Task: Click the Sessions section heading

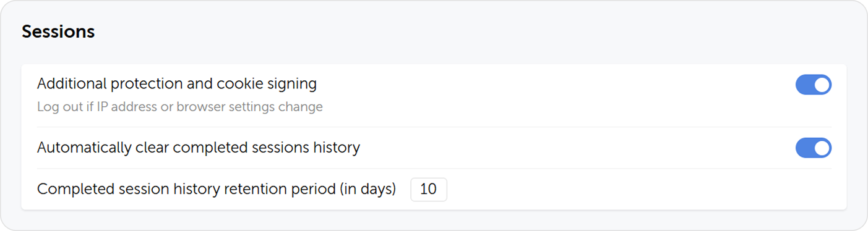Action: (x=58, y=32)
